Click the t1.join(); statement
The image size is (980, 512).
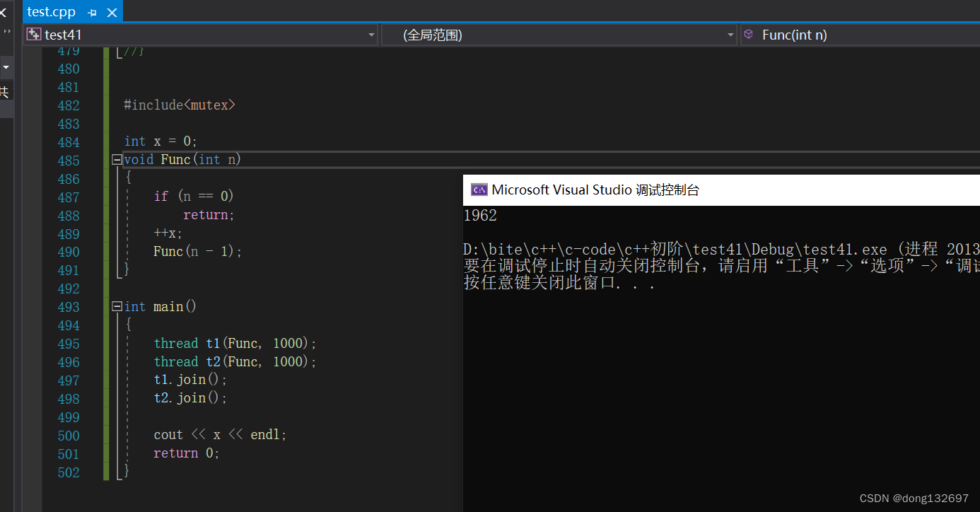tap(191, 380)
